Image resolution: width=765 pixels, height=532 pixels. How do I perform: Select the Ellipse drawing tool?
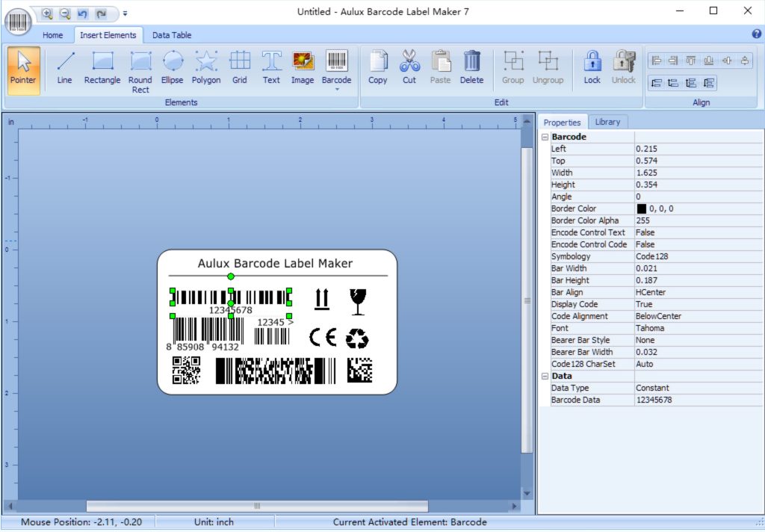pos(173,66)
